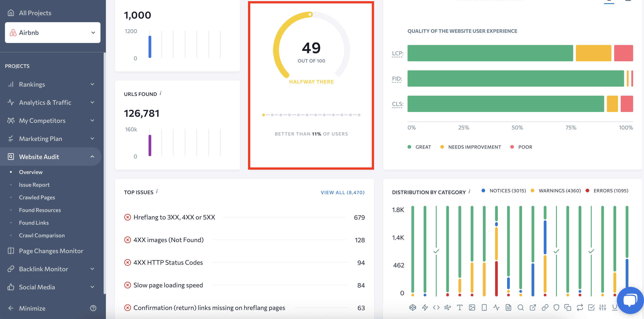Click the My Competitors icon
644x319 pixels.
[11, 120]
